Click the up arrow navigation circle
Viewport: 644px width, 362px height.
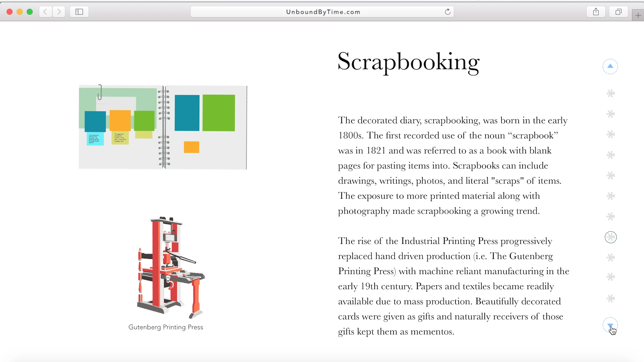[610, 66]
